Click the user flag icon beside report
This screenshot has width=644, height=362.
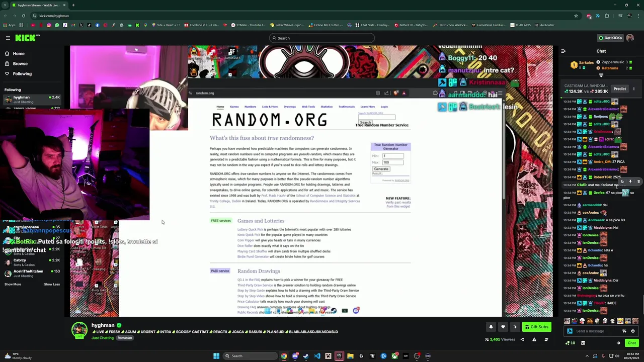pyautogui.click(x=546, y=339)
